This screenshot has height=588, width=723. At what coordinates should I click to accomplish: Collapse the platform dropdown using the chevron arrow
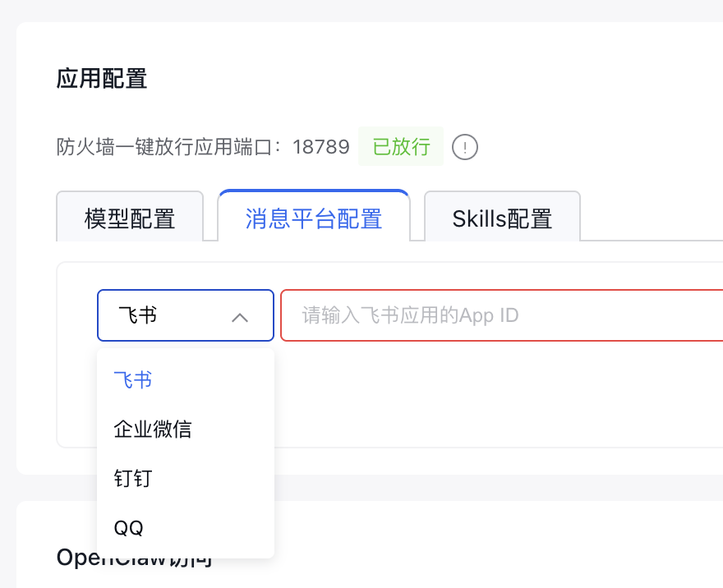240,317
